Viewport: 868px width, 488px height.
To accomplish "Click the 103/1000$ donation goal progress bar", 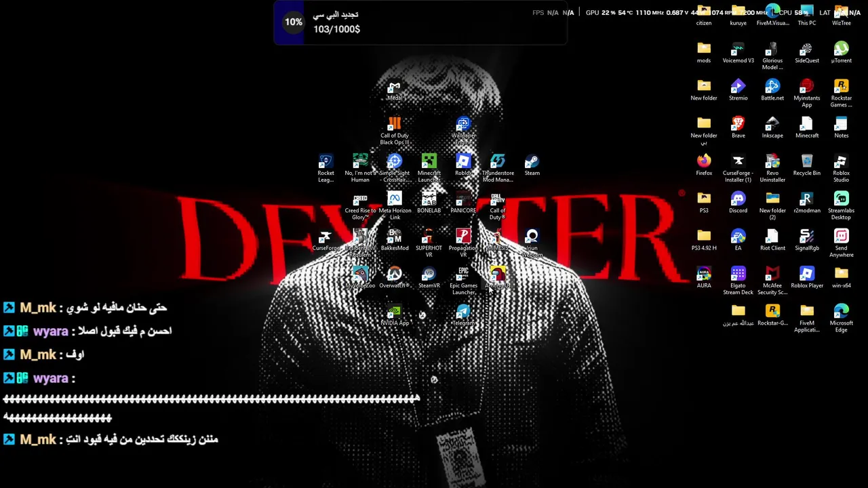I will pos(420,22).
